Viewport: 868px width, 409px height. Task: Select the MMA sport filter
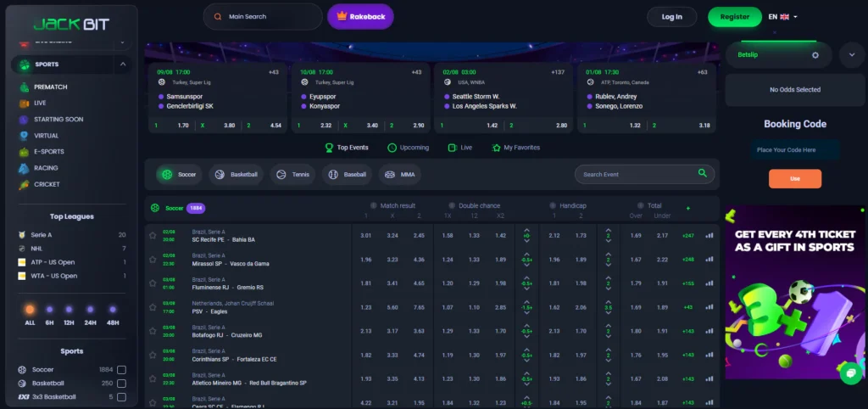click(x=400, y=175)
